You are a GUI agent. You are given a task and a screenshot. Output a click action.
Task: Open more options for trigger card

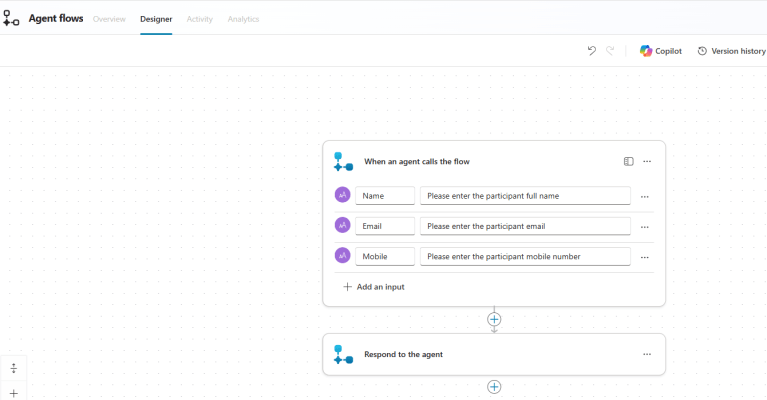647,161
